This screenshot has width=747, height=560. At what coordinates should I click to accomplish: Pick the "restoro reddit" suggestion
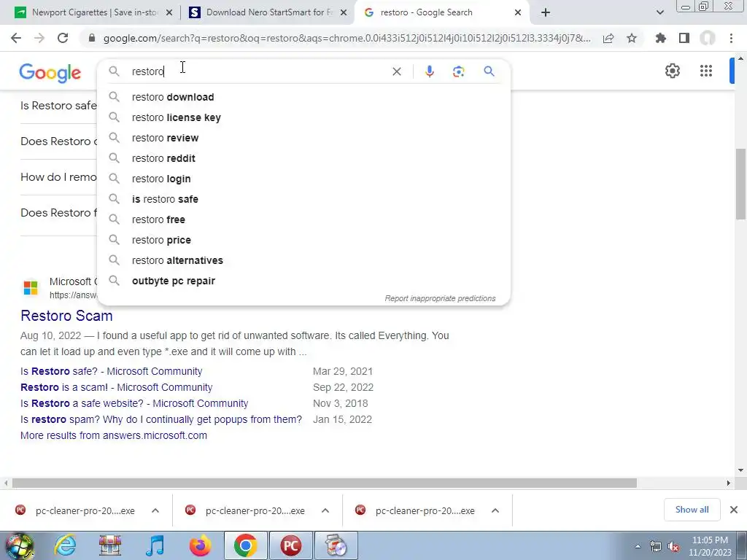tap(304, 158)
